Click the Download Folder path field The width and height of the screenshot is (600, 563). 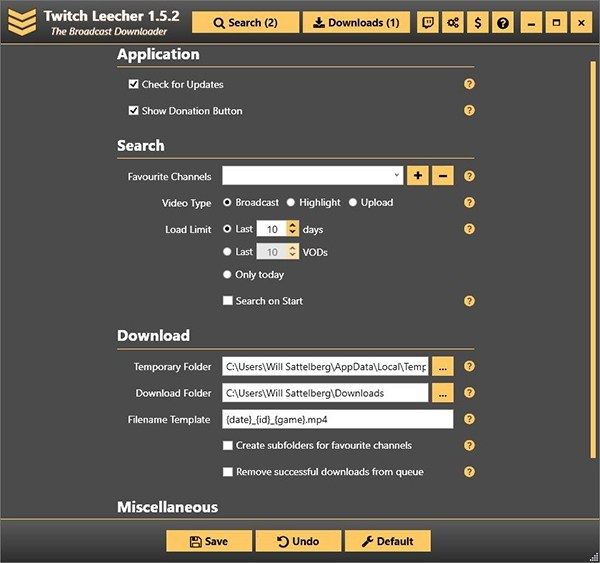point(325,393)
